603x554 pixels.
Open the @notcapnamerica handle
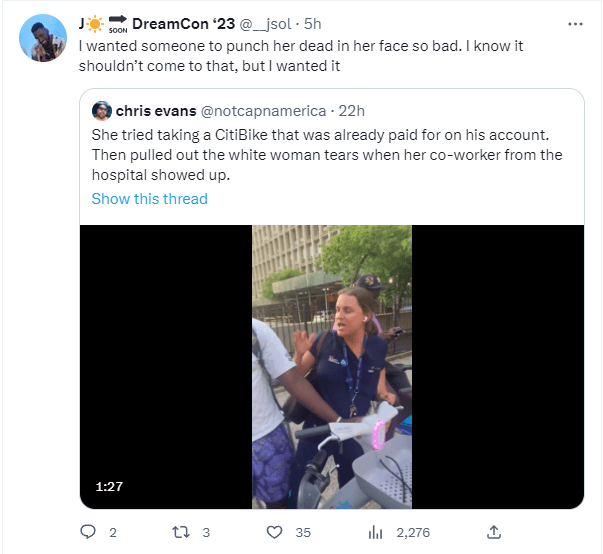point(263,111)
